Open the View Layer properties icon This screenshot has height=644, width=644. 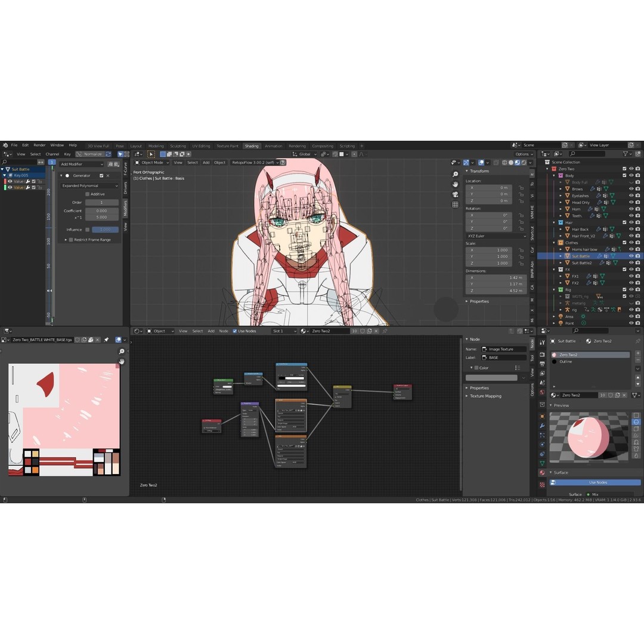point(542,373)
